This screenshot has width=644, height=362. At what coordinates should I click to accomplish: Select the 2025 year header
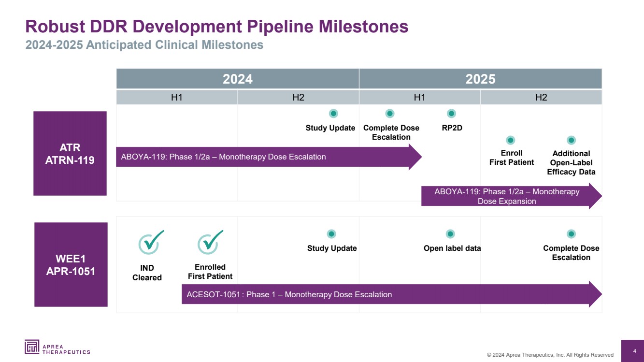coord(480,79)
